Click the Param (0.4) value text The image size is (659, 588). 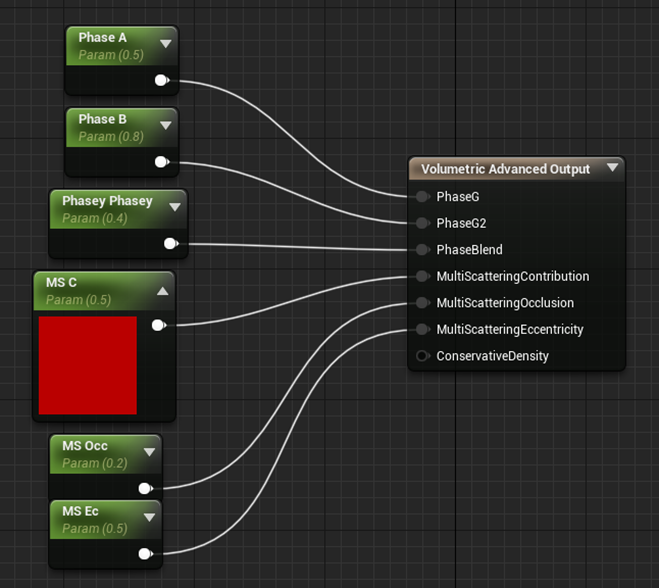coord(95,218)
